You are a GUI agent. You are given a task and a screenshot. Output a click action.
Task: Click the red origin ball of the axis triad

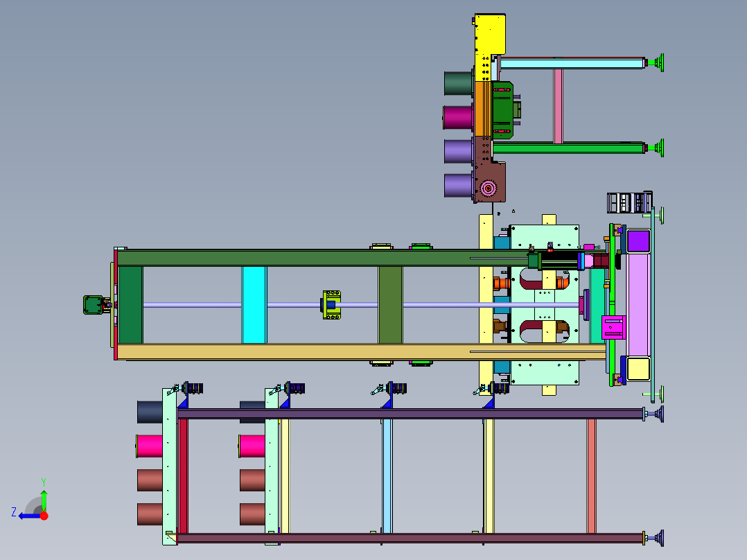tap(44, 516)
